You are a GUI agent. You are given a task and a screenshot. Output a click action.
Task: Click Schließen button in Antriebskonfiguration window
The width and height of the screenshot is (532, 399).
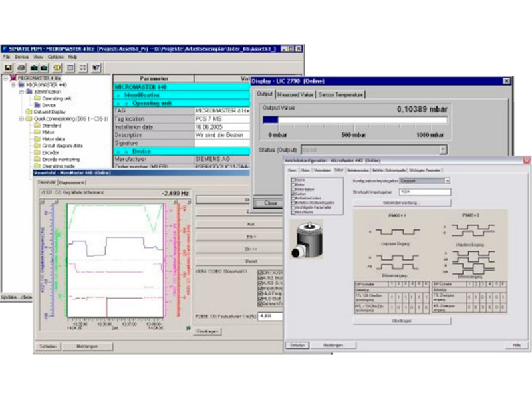pos(297,345)
